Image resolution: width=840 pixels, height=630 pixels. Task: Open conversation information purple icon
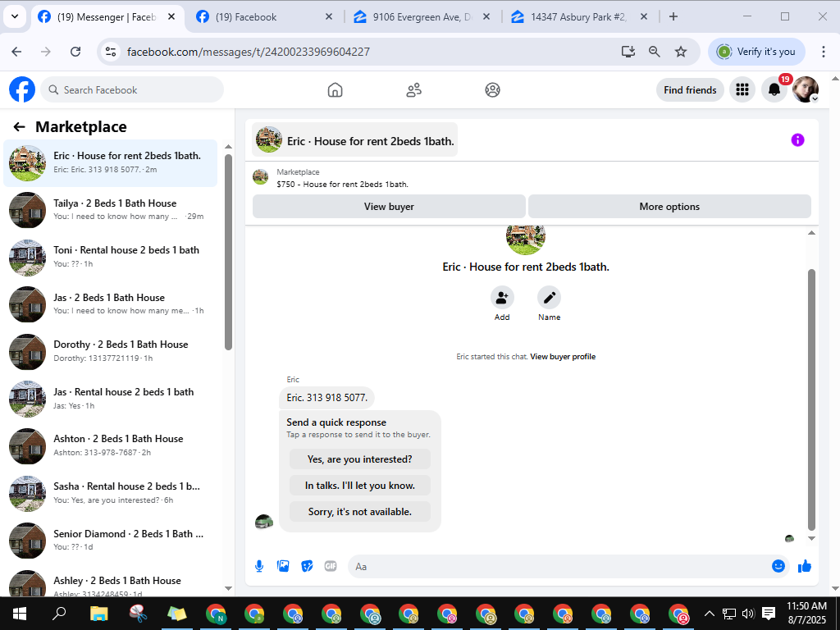click(x=797, y=139)
